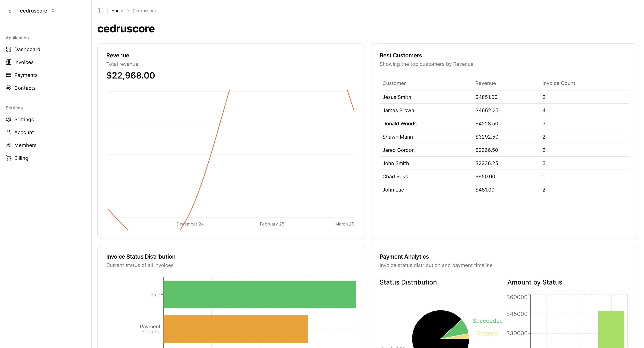Open Payments from the sidebar
Screen dimensions: 644x348
coord(26,75)
